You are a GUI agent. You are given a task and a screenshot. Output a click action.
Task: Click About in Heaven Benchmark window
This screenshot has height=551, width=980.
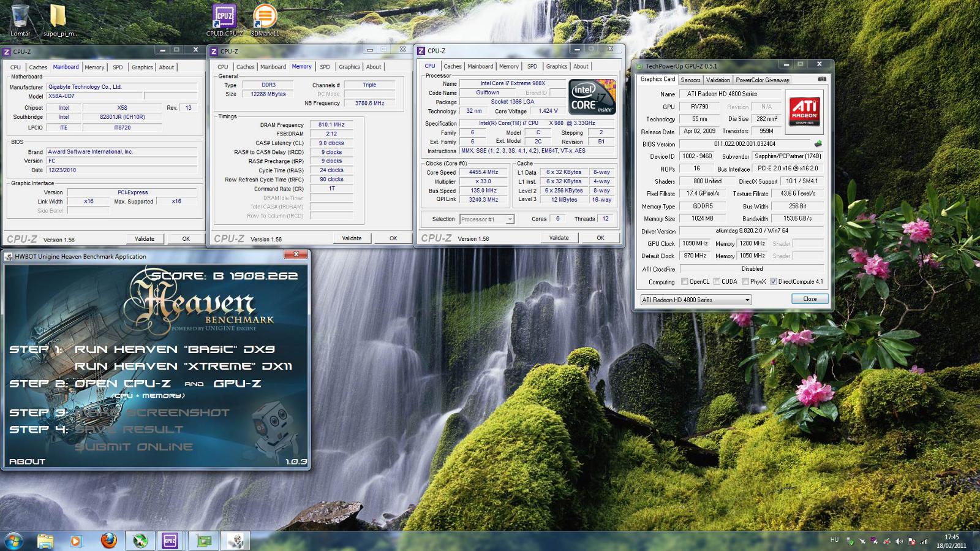pos(27,462)
